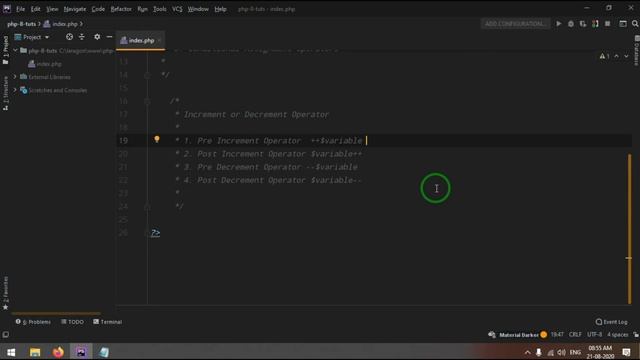
Task: Expand Scratches and Consoles node
Action: pos(16,90)
